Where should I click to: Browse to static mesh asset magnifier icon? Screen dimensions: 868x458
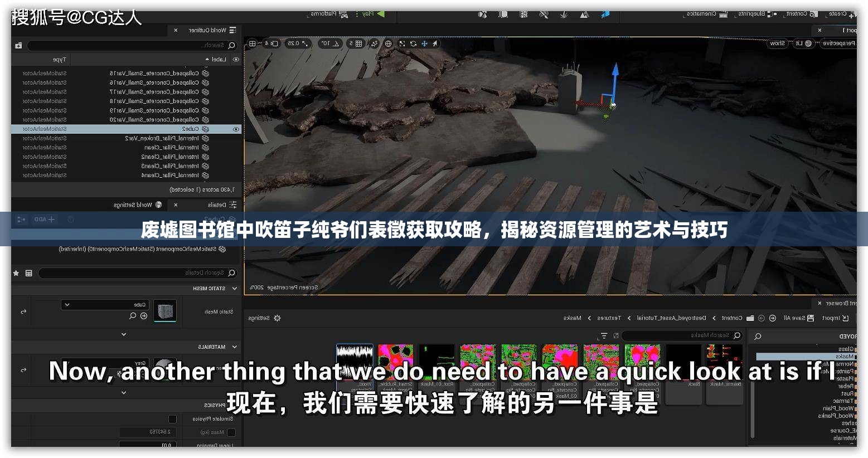[133, 316]
